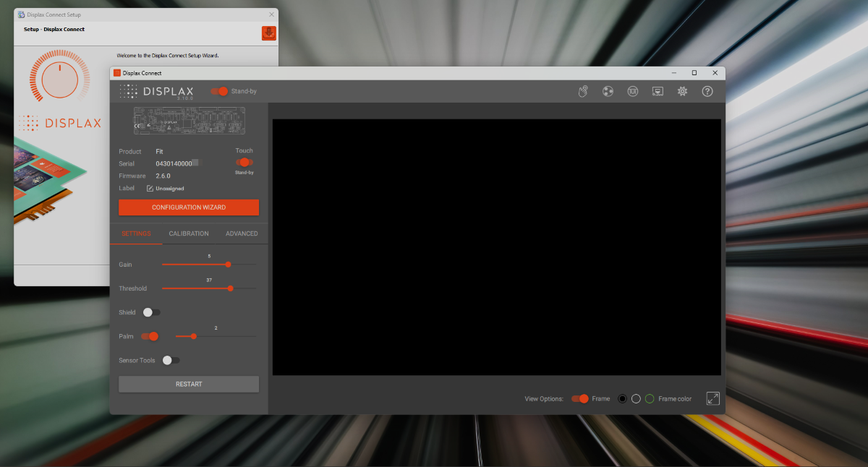
Task: Disable the Palm rejection toggle
Action: [x=150, y=336]
